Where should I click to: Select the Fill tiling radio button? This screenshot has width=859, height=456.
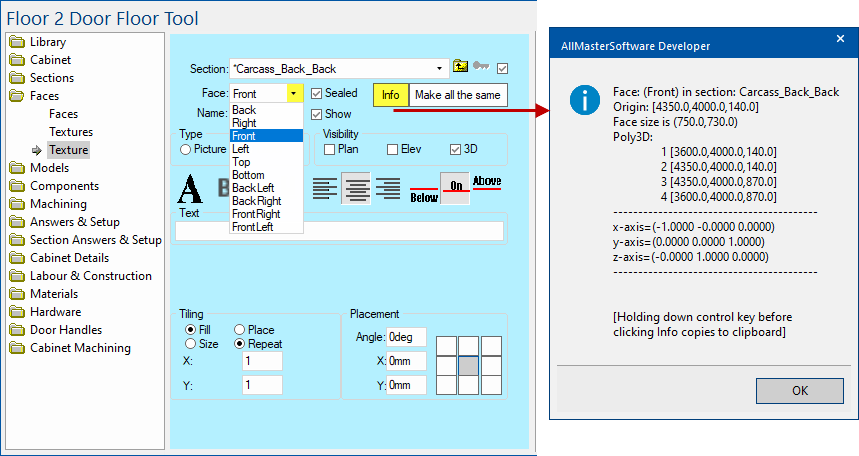191,329
